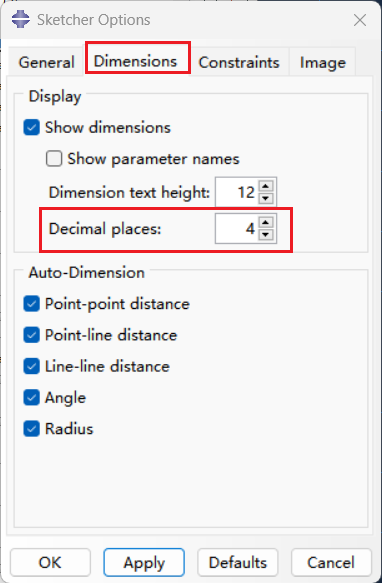Decrease dimension text height with down arrow
This screenshot has width=382, height=583.
266,198
